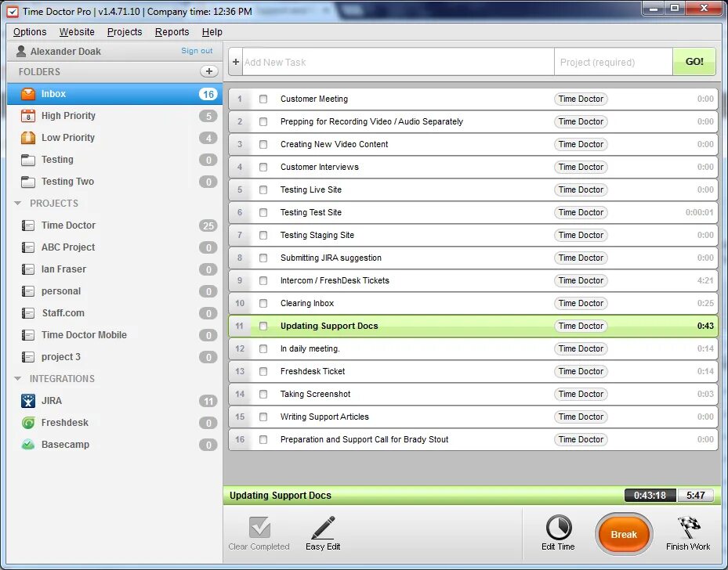Click the Clear Completed checkmark icon
728x570 pixels.
pyautogui.click(x=259, y=528)
